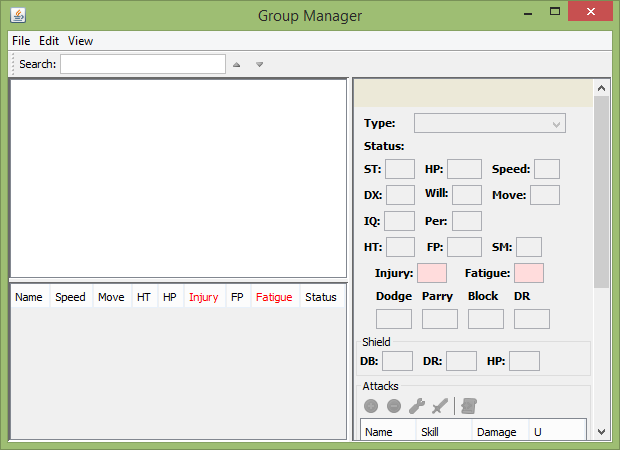The height and width of the screenshot is (450, 620).
Task: Click the FP attribute input field
Action: click(464, 247)
